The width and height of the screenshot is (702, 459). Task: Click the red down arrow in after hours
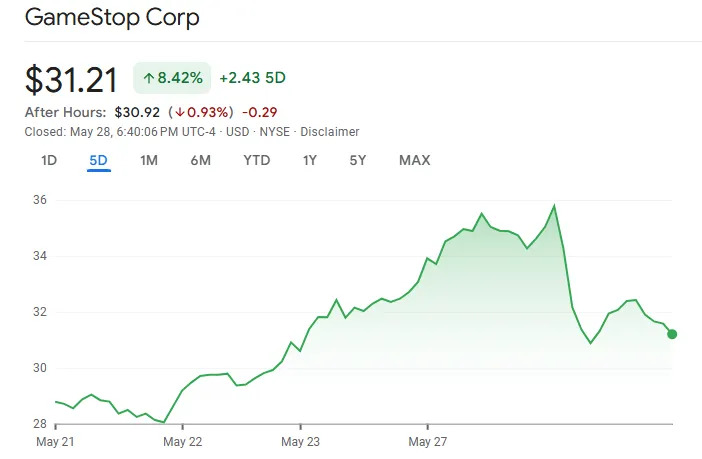tap(180, 112)
